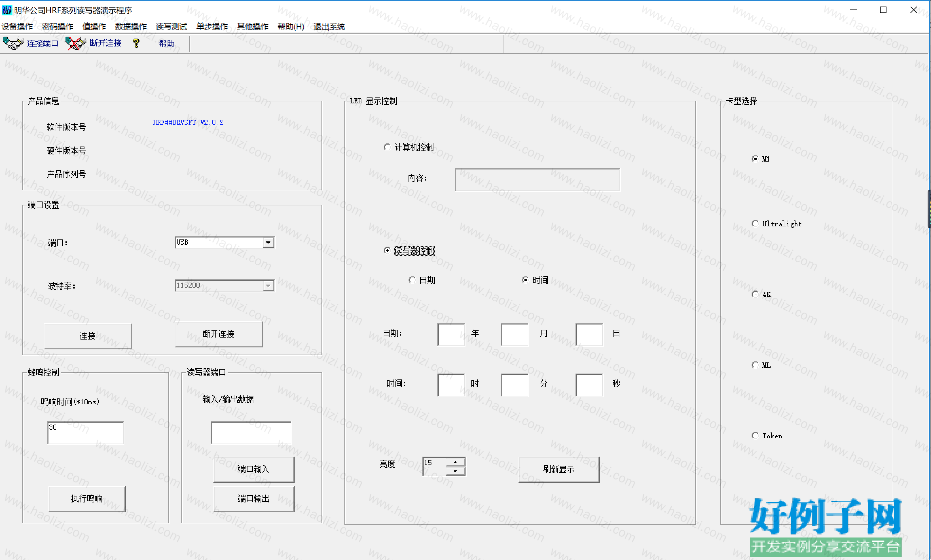Decrease brightness with the spinner down arrow

(x=455, y=471)
